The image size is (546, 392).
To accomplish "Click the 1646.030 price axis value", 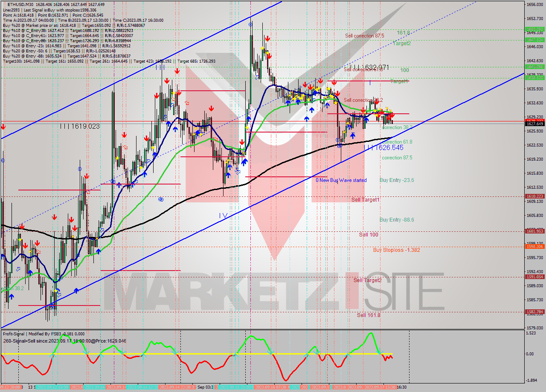I will (x=534, y=46).
